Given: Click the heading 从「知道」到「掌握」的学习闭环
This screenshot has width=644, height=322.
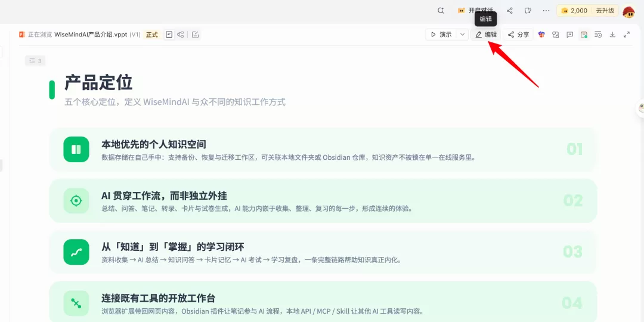Looking at the screenshot, I should coord(173,247).
